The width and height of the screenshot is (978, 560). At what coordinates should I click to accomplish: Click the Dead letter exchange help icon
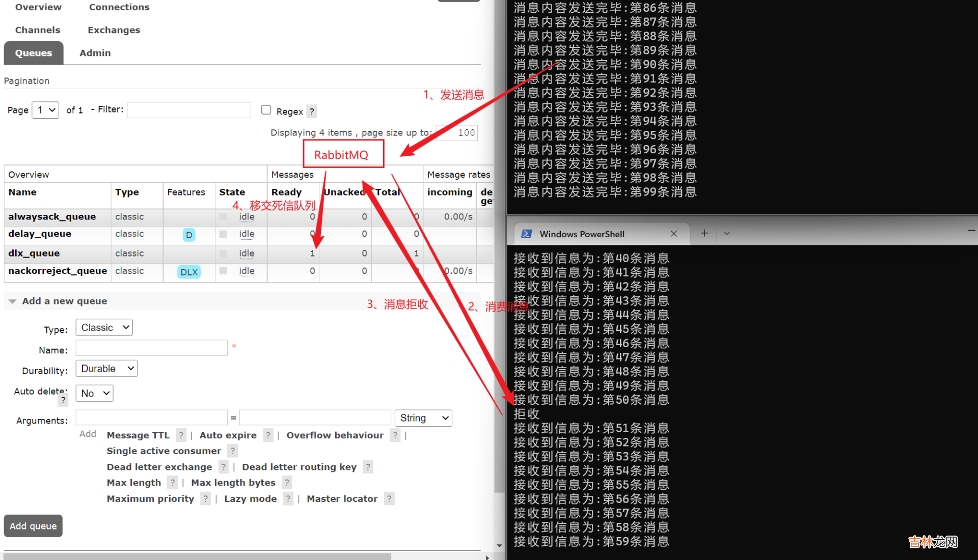223,467
